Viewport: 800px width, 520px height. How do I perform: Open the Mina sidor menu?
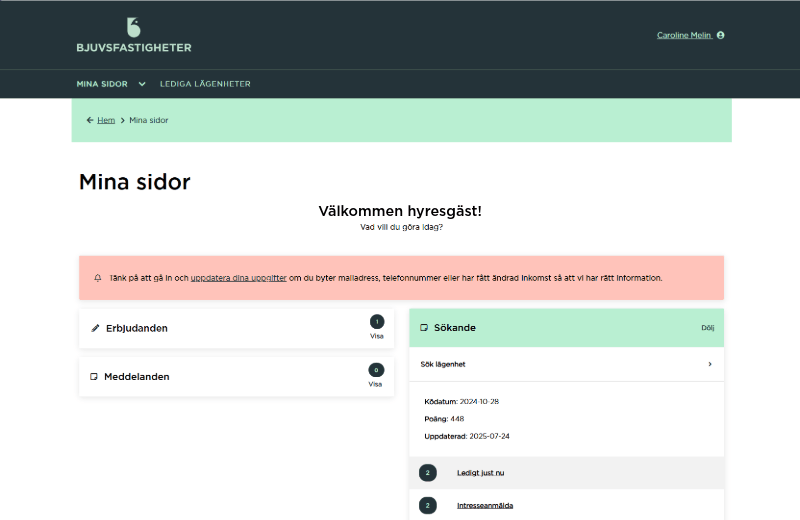pos(102,84)
